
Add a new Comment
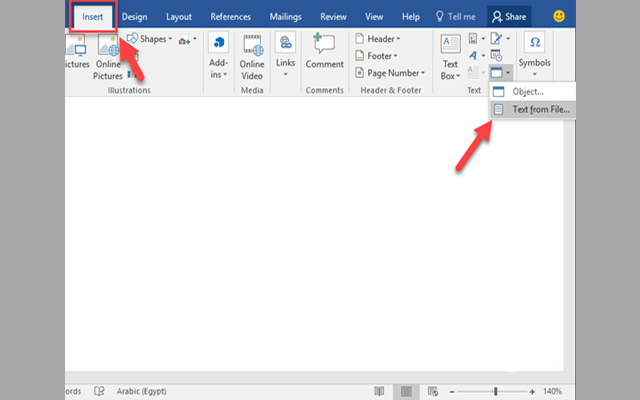(324, 50)
